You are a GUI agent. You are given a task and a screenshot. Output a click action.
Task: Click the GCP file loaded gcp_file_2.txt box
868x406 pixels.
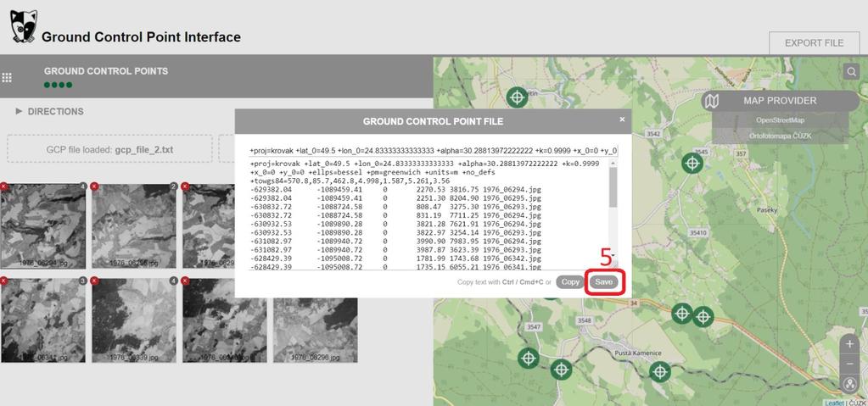(x=109, y=149)
